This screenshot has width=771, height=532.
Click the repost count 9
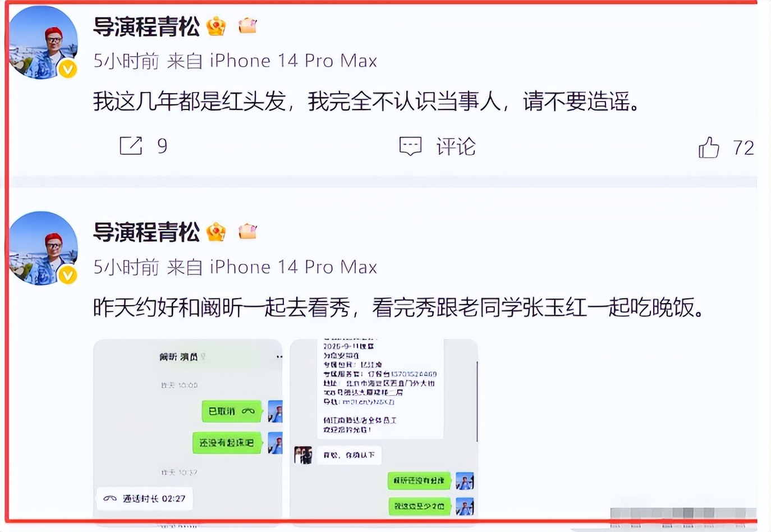point(162,146)
